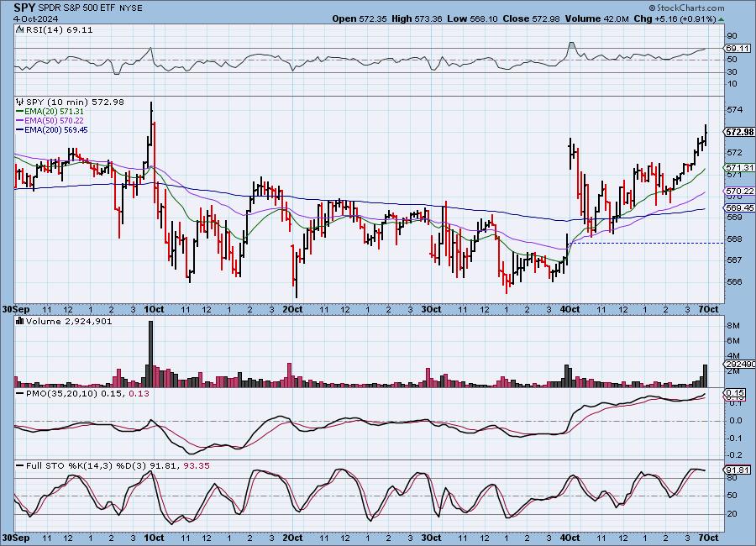This screenshot has width=756, height=546.
Task: Click the SPDR S&P 500 ETF name
Action: (x=76, y=8)
